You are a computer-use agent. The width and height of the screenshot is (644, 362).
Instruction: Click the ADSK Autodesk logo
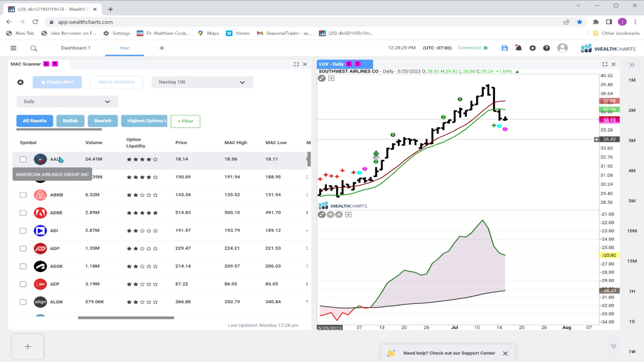point(40,266)
